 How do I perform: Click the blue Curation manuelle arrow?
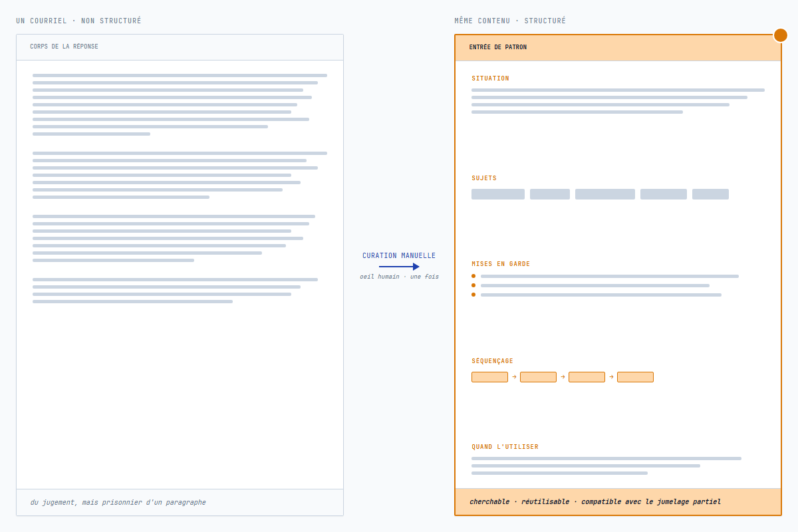pos(399,267)
